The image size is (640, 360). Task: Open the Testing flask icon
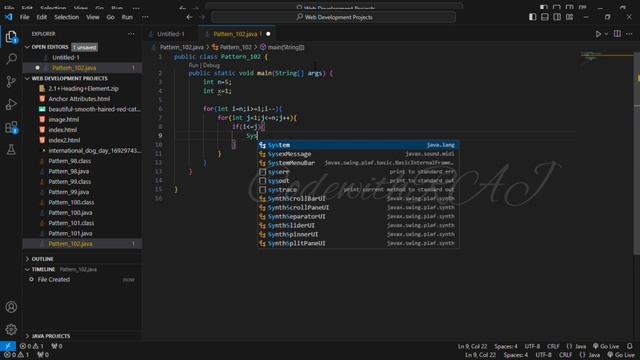(x=11, y=149)
